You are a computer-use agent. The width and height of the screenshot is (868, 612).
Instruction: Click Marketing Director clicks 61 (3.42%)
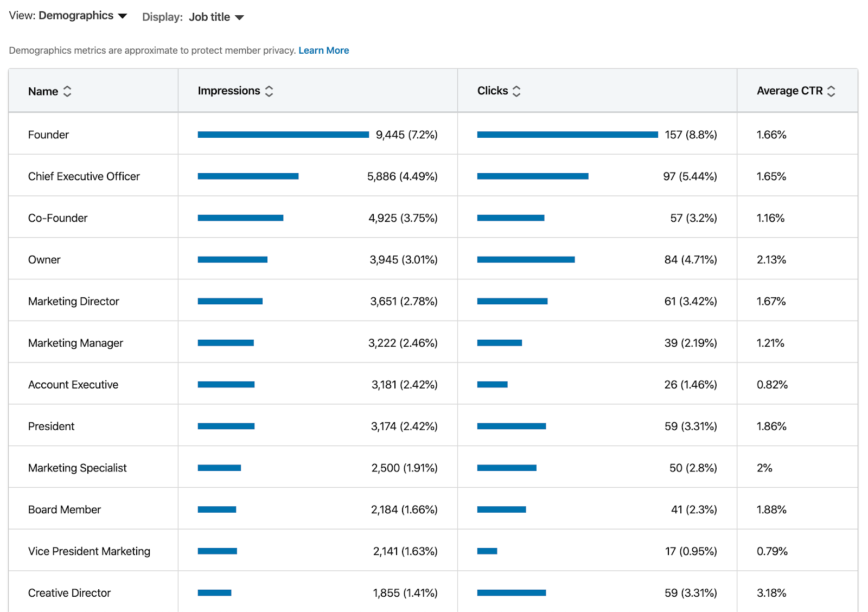click(691, 301)
